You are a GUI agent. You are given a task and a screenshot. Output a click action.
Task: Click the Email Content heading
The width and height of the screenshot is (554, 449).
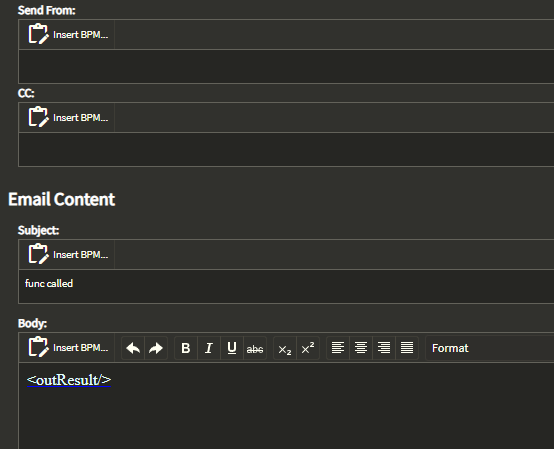tap(61, 199)
